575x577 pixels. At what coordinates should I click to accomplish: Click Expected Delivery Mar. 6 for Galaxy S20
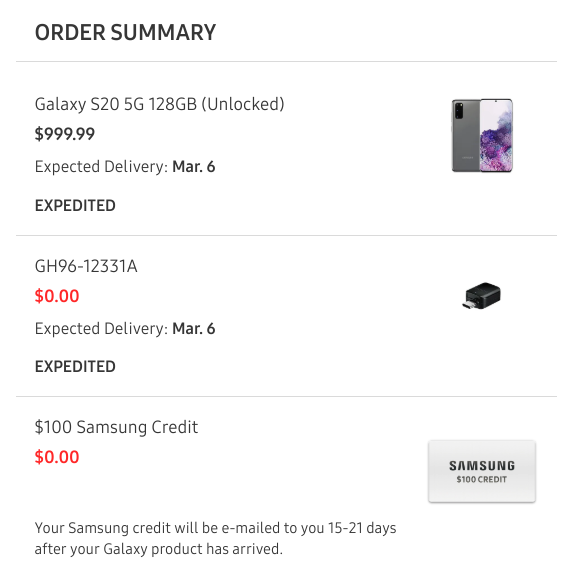pos(125,167)
